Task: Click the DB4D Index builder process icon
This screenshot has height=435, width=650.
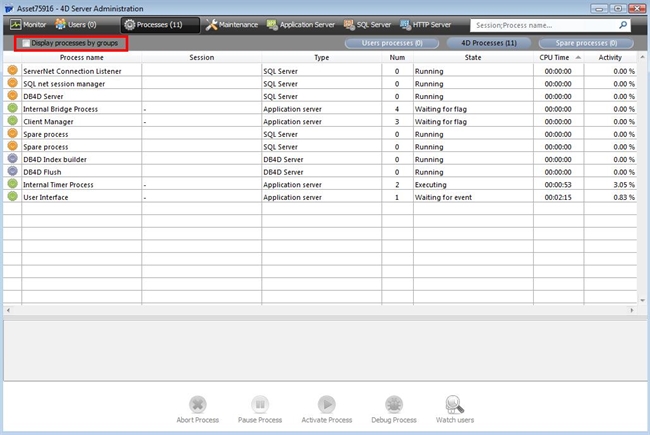Action: click(12, 158)
